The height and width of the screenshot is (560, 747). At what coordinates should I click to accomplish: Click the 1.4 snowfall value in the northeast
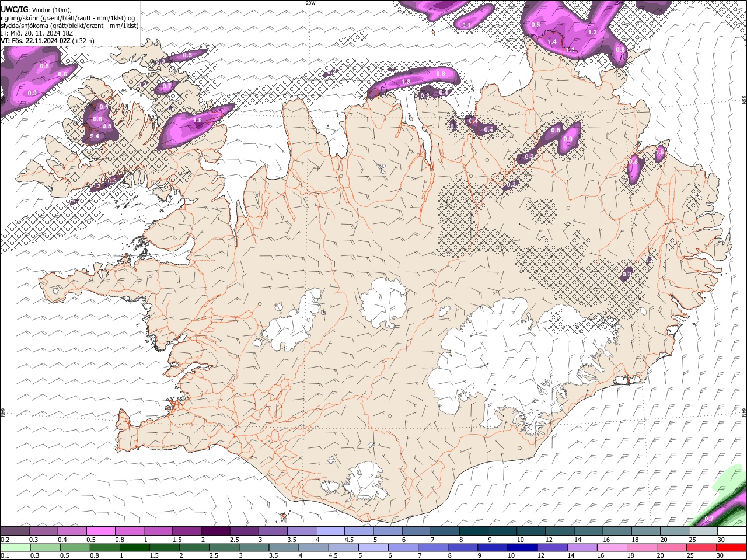click(x=552, y=41)
